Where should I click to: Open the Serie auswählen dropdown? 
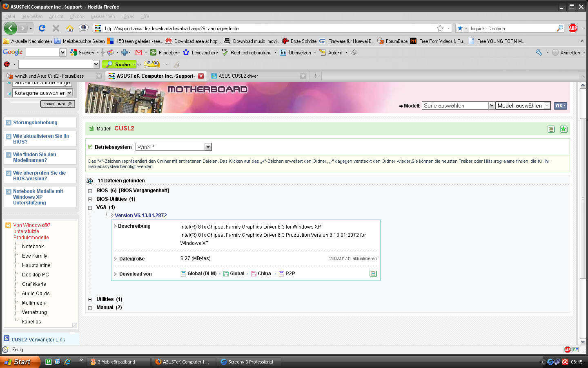point(459,105)
